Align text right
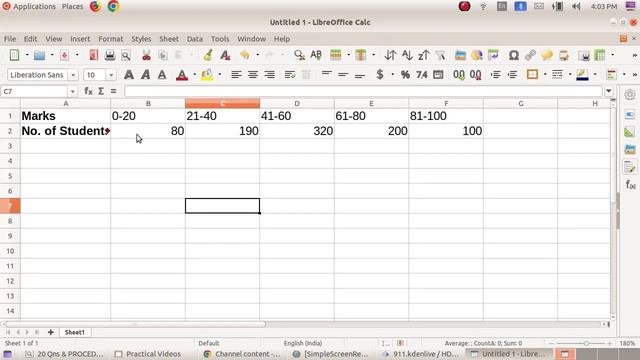Screen dimensions: 640x360 269,75
